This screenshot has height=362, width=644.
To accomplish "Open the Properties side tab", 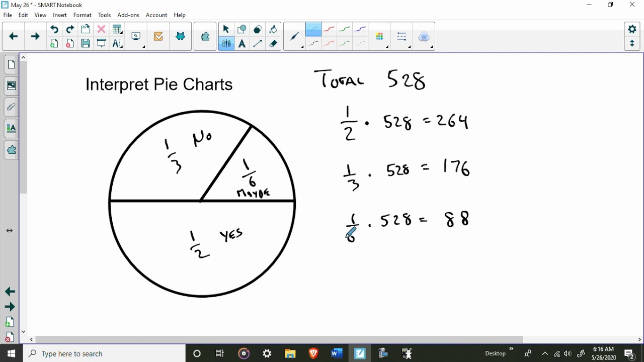I will [11, 128].
